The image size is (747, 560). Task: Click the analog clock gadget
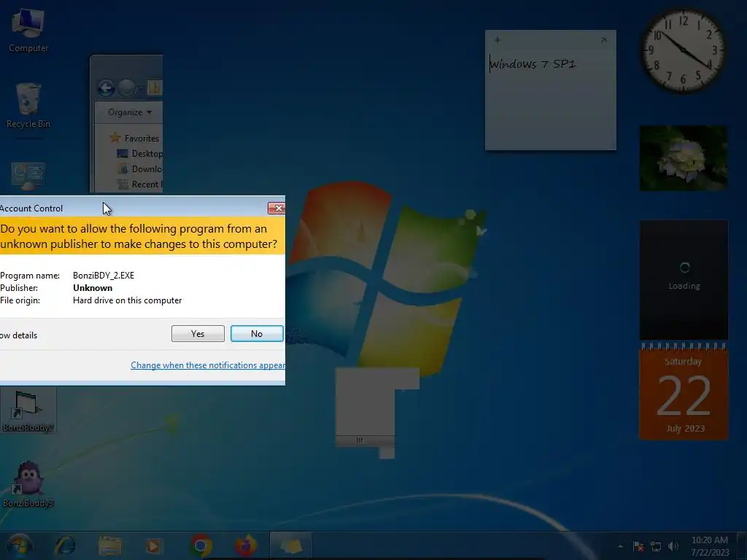click(684, 50)
